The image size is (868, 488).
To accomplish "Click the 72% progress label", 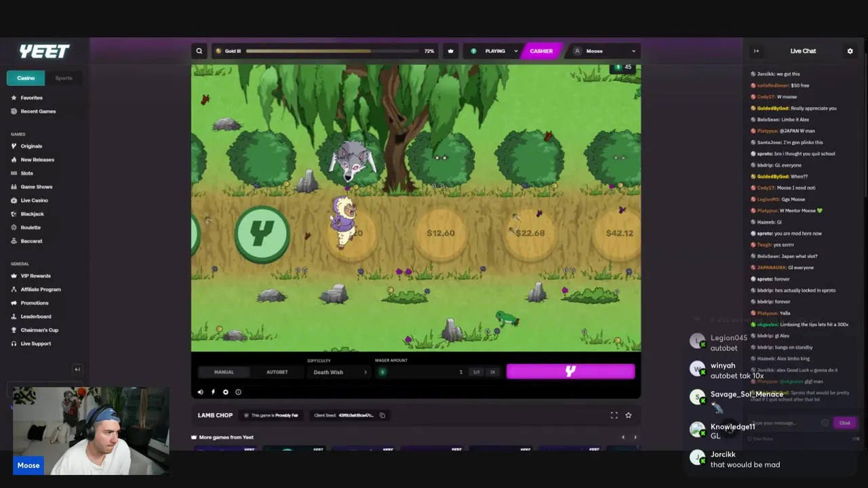I will [x=429, y=51].
